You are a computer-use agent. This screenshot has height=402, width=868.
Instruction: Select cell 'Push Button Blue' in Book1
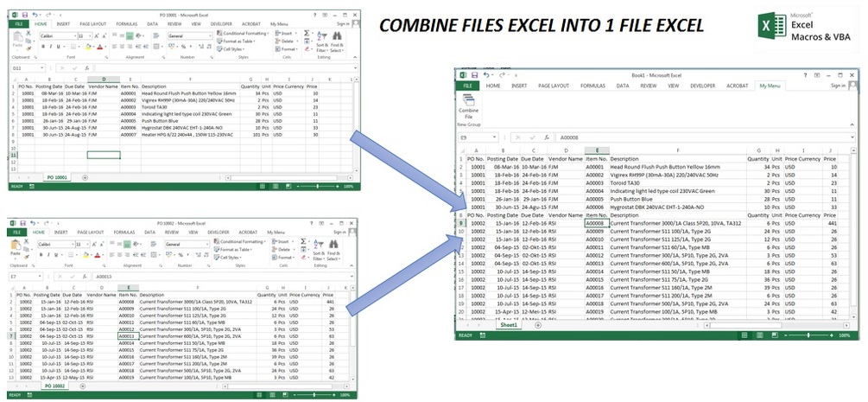point(678,199)
